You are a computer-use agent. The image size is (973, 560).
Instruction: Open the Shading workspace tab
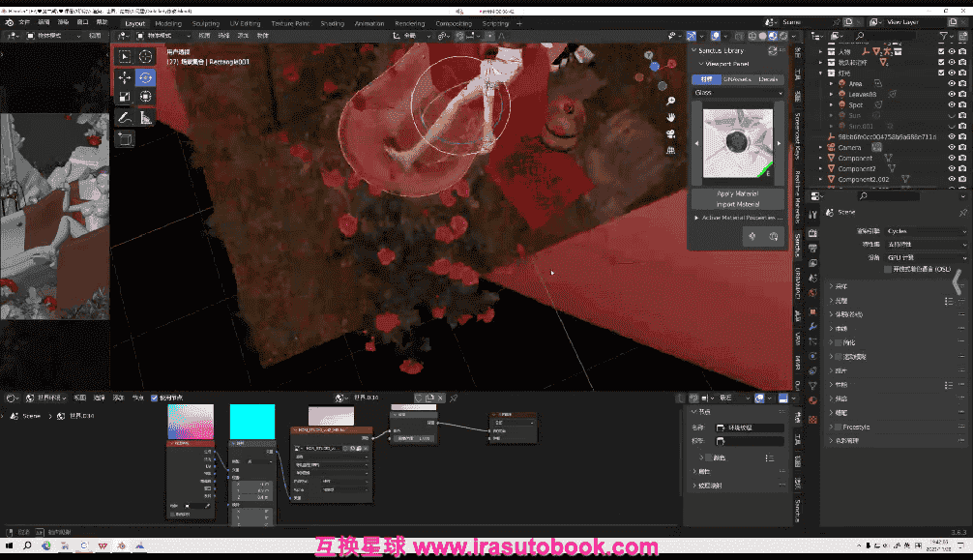tap(332, 23)
